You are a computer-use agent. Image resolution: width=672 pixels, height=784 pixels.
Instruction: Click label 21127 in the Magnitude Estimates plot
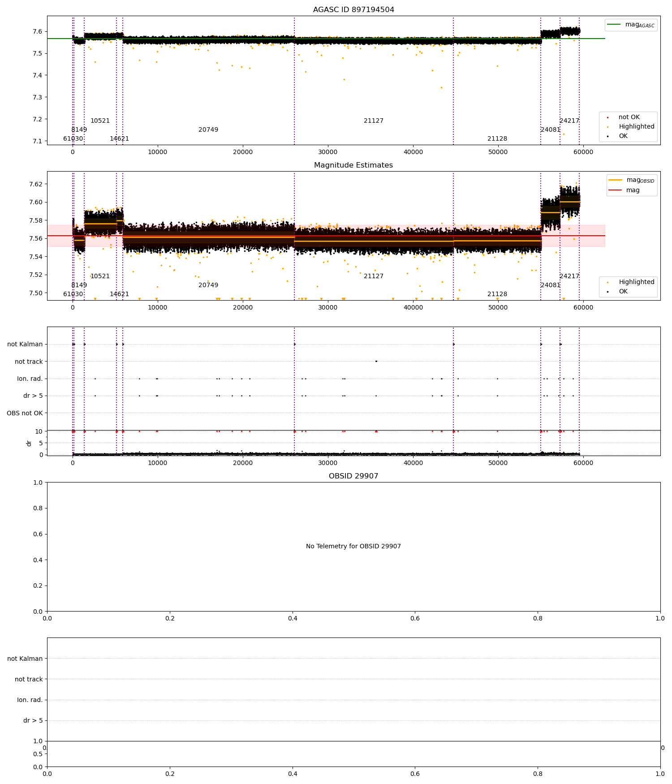[374, 276]
